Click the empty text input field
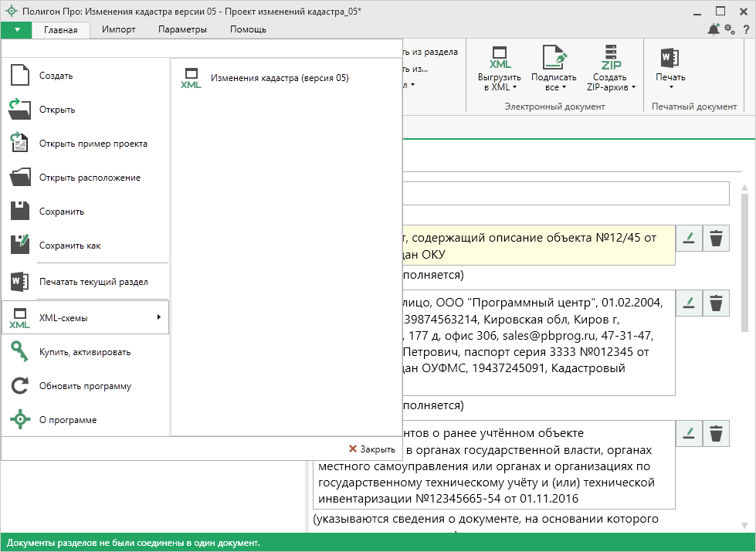Viewport: 756px width, 552px height. pyautogui.click(x=564, y=193)
